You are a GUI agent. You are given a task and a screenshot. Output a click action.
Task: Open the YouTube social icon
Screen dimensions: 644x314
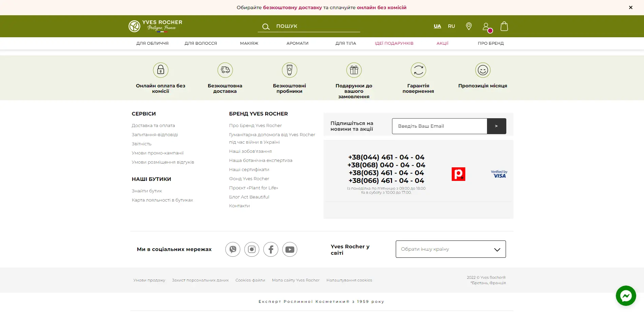pyautogui.click(x=290, y=249)
